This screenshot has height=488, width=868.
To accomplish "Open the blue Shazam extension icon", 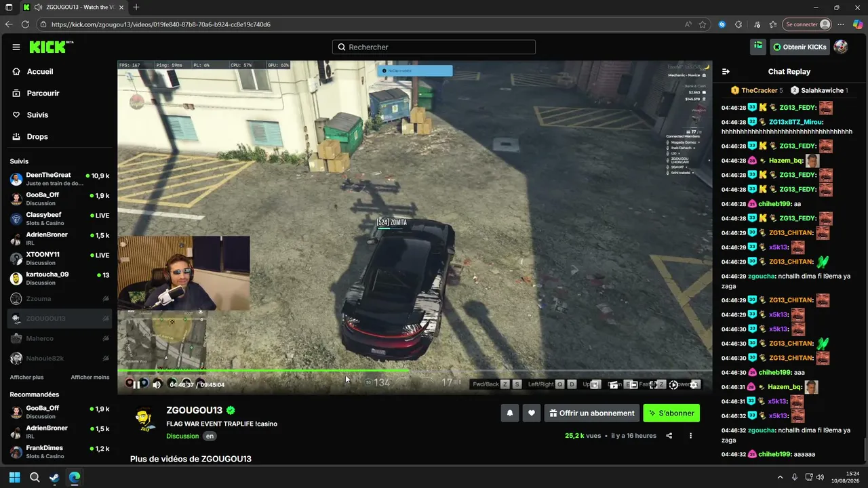I will (x=722, y=24).
